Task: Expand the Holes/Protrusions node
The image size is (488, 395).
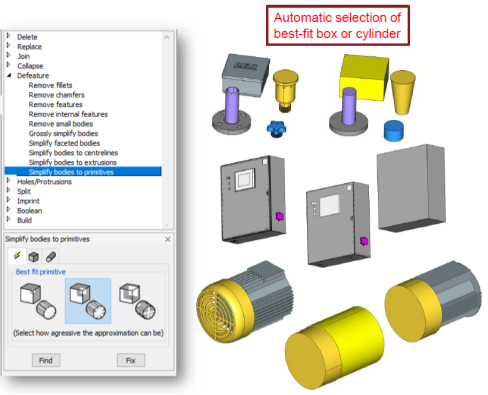Action: click(9, 181)
